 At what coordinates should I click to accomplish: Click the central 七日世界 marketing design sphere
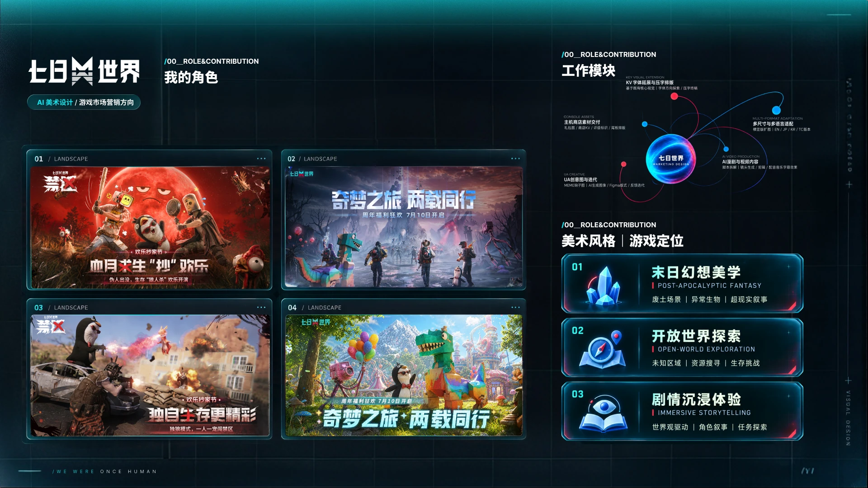(x=671, y=159)
